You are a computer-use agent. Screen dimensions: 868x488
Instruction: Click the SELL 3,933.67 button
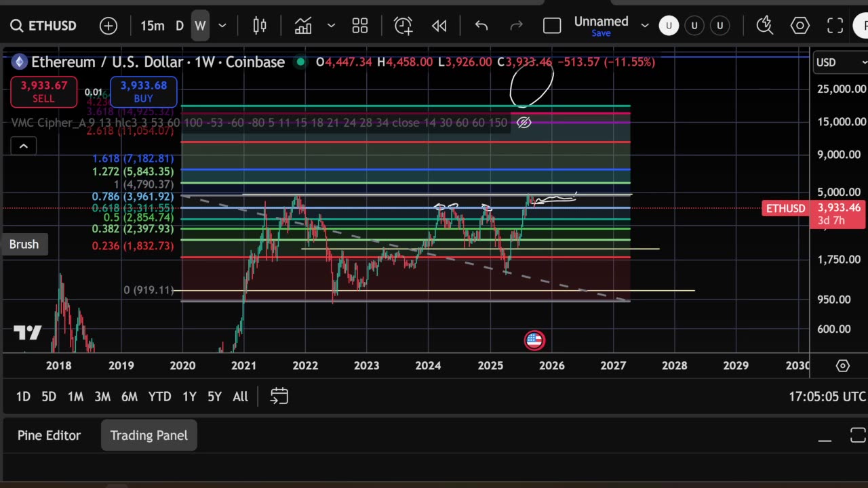click(x=43, y=91)
